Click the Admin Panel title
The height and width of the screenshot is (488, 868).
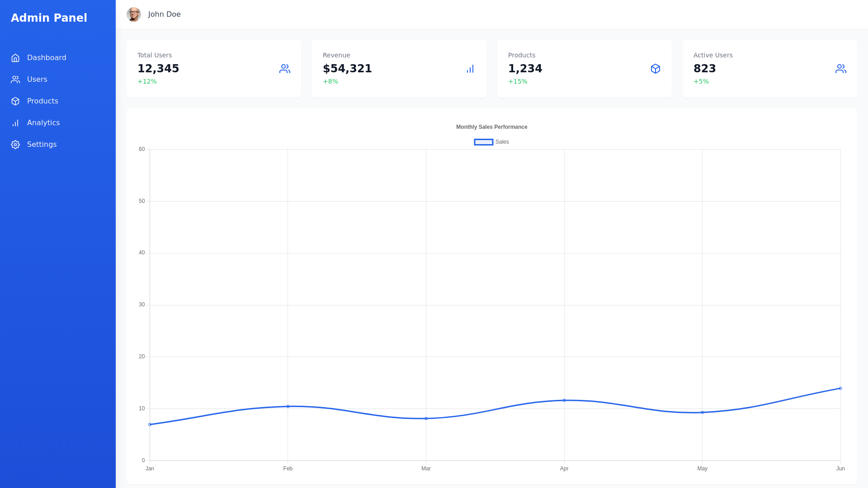pos(49,18)
